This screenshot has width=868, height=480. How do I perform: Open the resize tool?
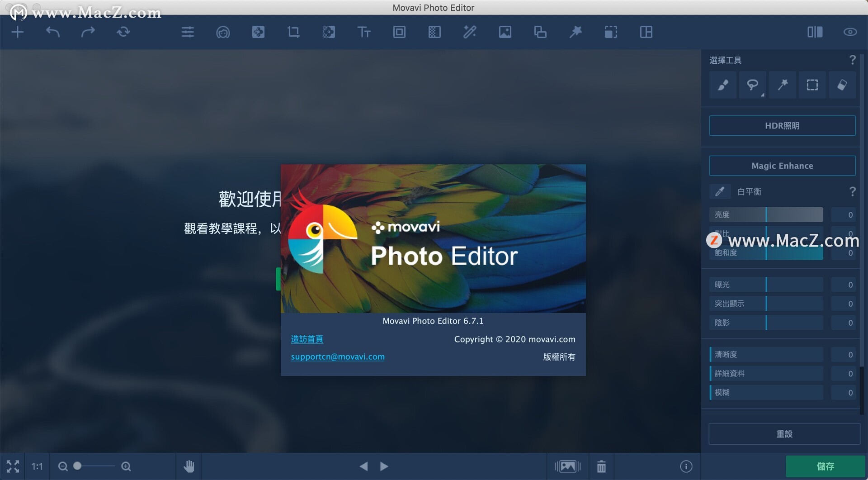[x=540, y=32]
